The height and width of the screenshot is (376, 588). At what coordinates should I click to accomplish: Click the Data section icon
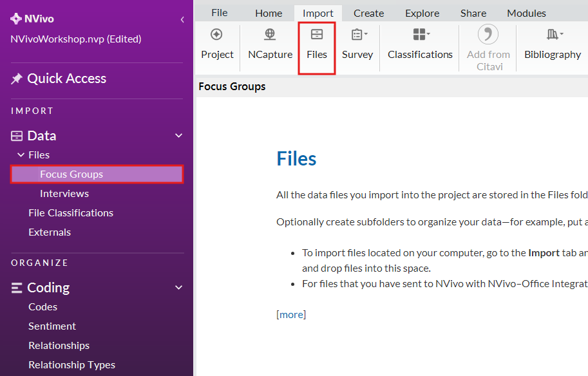(17, 136)
